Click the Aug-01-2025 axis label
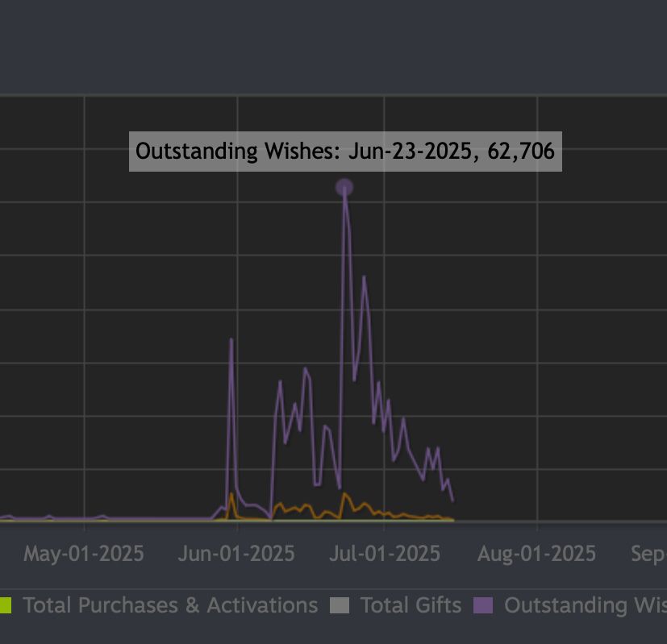 click(537, 554)
